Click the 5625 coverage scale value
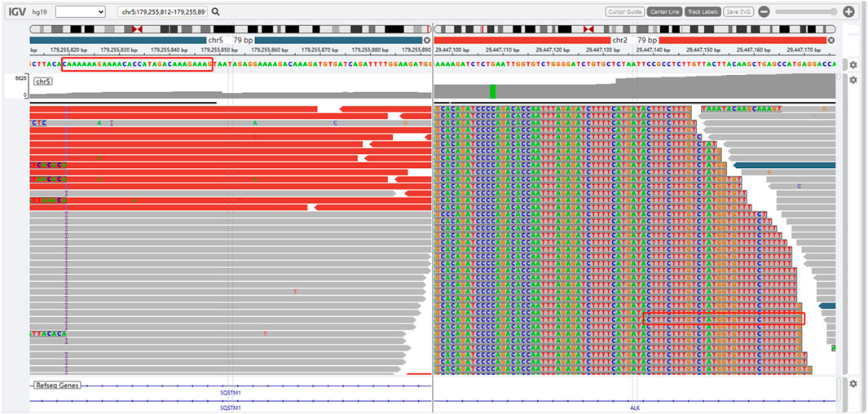The height and width of the screenshot is (414, 868). tap(22, 78)
